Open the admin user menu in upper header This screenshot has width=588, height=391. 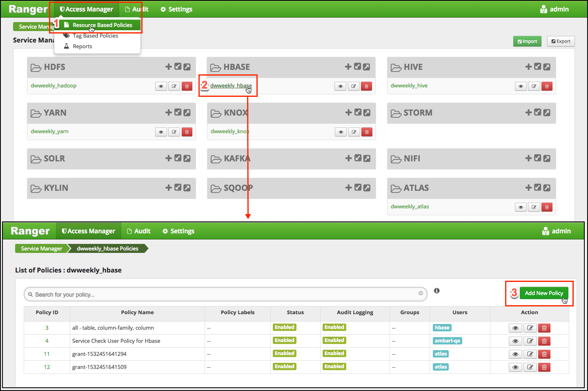555,9
